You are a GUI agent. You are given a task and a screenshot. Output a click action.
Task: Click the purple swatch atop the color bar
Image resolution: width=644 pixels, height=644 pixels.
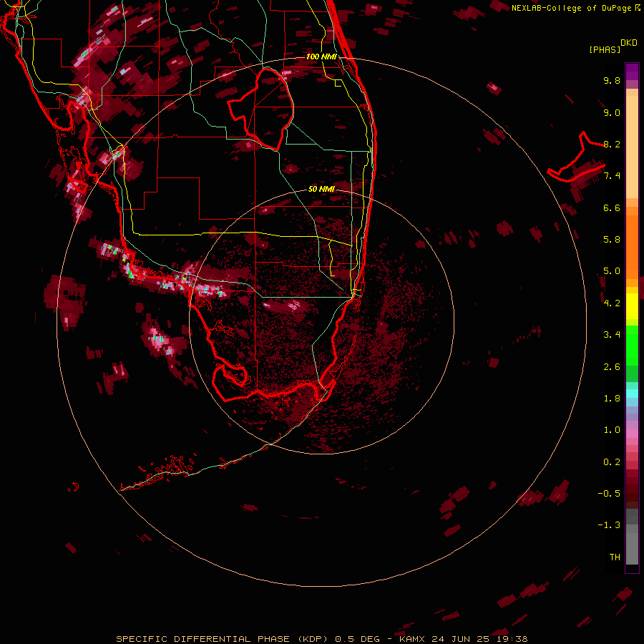tap(632, 72)
